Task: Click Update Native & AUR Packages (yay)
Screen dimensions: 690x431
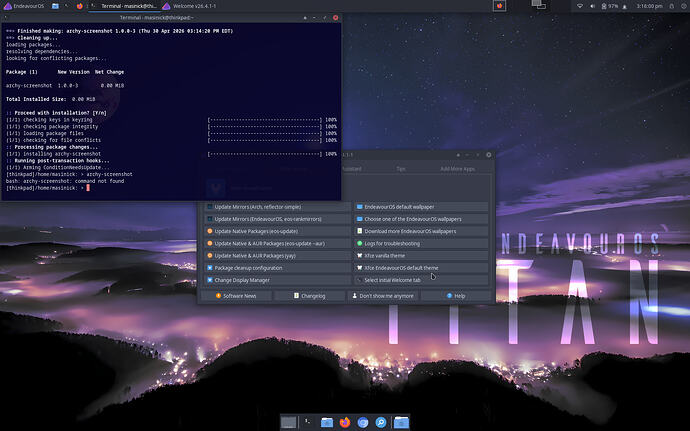Action: 277,256
